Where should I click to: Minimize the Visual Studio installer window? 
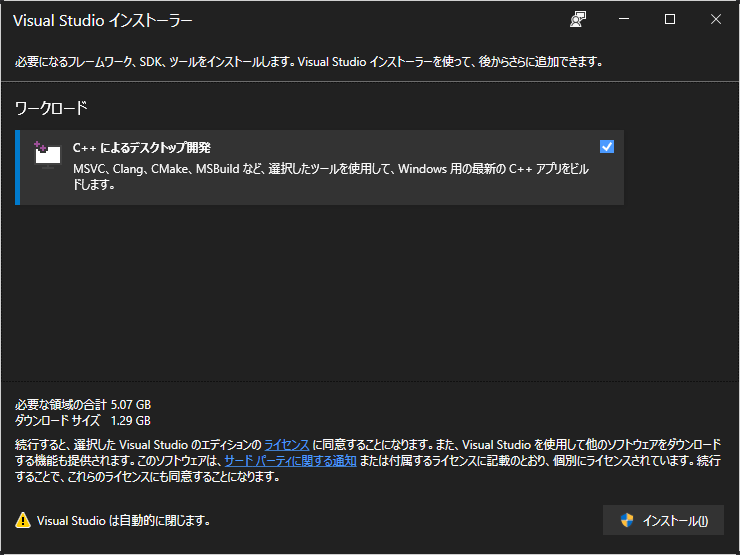click(x=624, y=19)
